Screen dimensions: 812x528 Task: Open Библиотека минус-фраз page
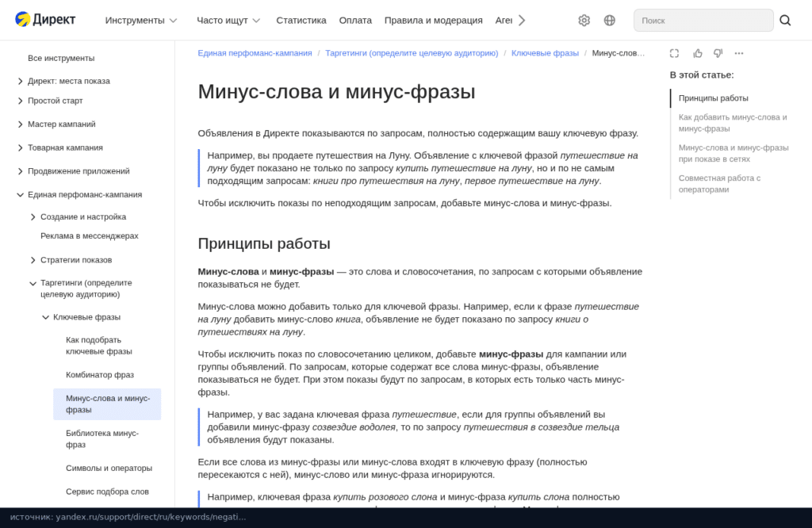(x=102, y=439)
